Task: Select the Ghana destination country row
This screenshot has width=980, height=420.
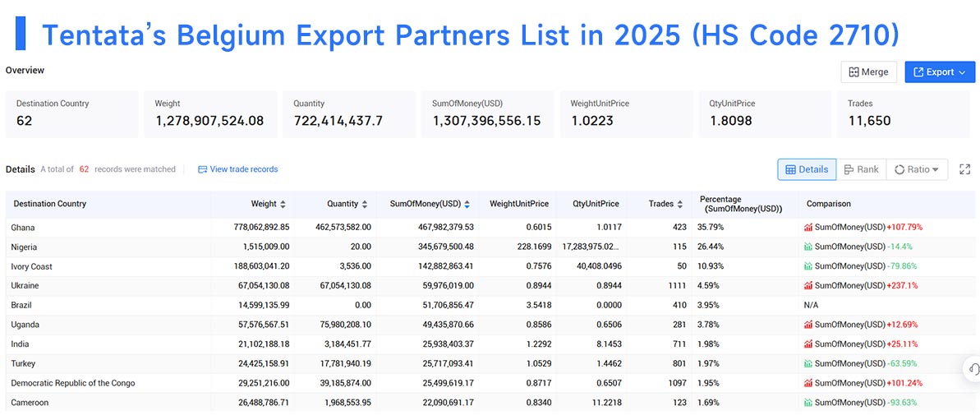Action: (x=490, y=228)
